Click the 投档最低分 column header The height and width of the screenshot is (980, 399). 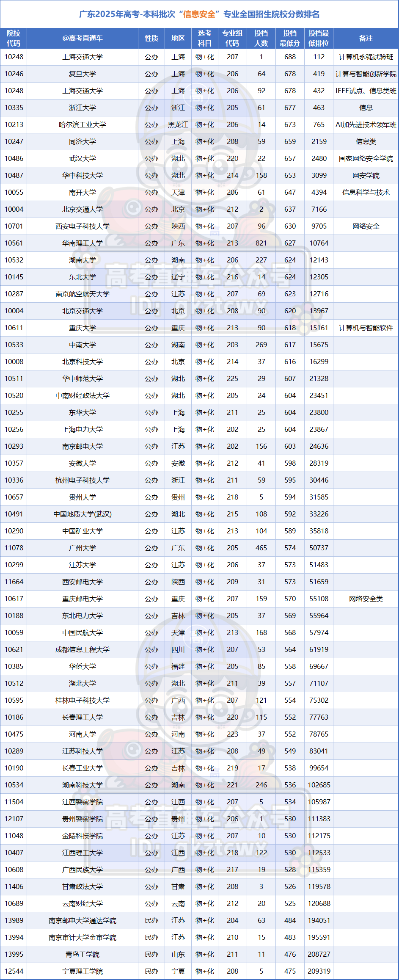pos(290,38)
